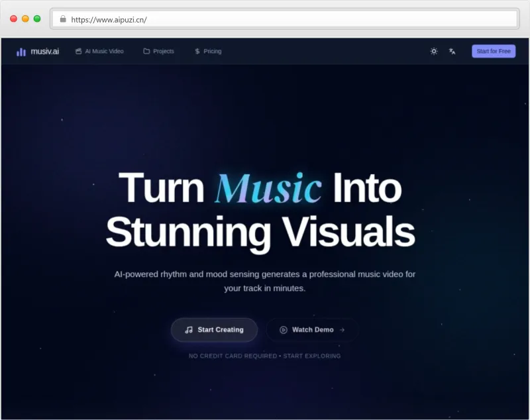Click the dollar sign icon beside Pricing

pyautogui.click(x=196, y=50)
